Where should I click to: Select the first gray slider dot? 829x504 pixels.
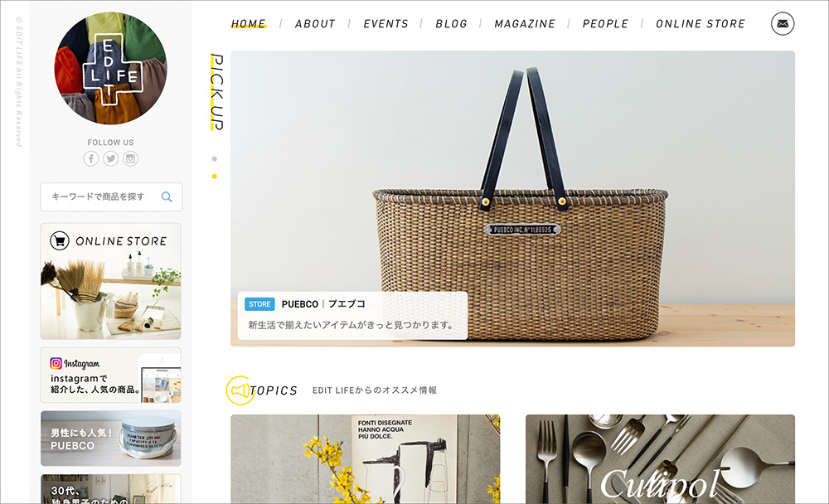pos(214,158)
